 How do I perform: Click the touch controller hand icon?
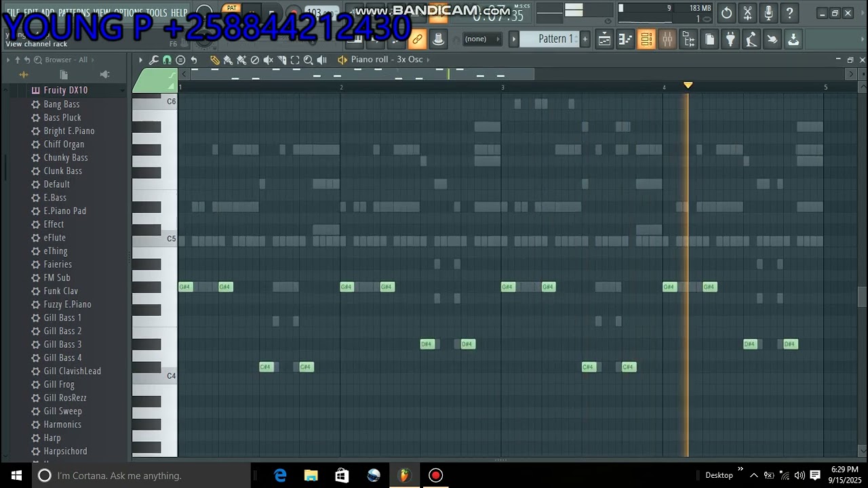pyautogui.click(x=772, y=39)
